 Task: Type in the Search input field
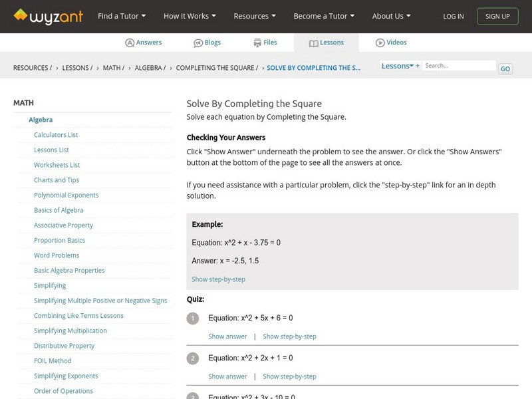[x=459, y=66]
